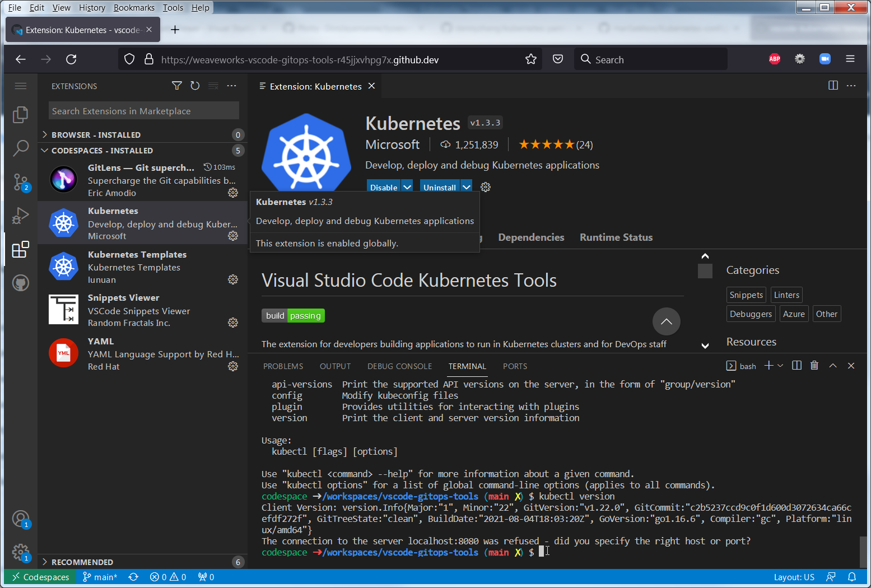The image size is (871, 588).
Task: Click the Disable extension button
Action: [383, 187]
